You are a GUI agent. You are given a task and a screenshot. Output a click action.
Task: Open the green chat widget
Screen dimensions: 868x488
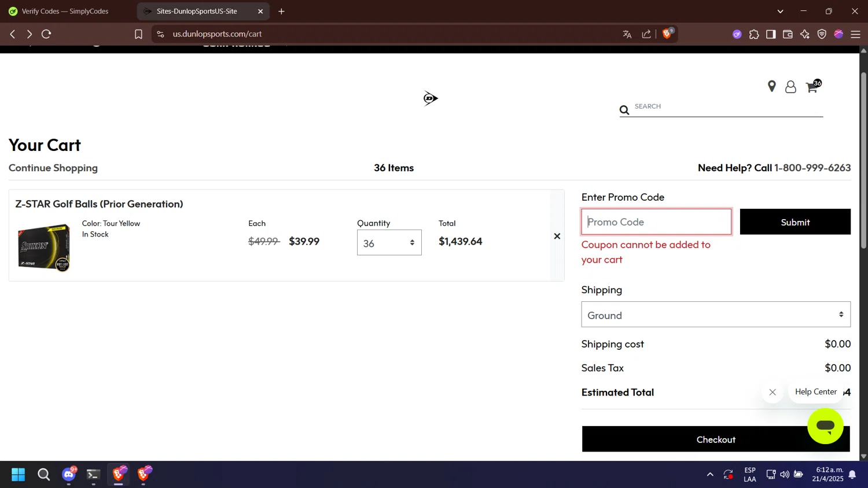coord(826,426)
